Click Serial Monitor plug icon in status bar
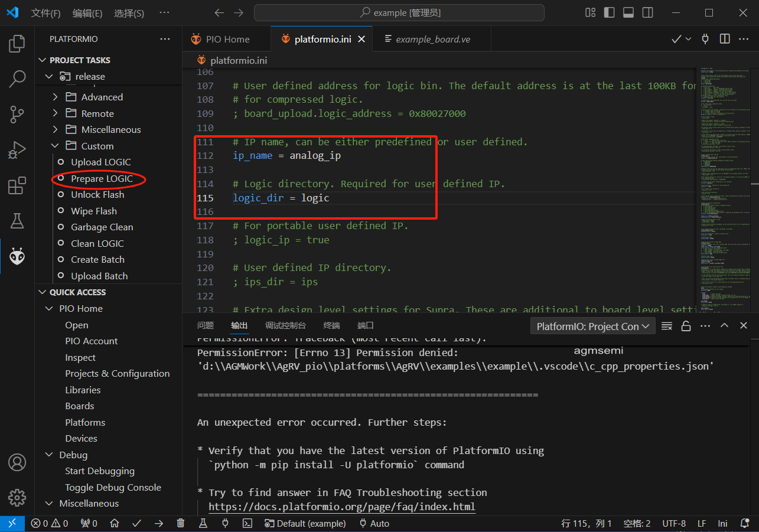 tap(225, 523)
